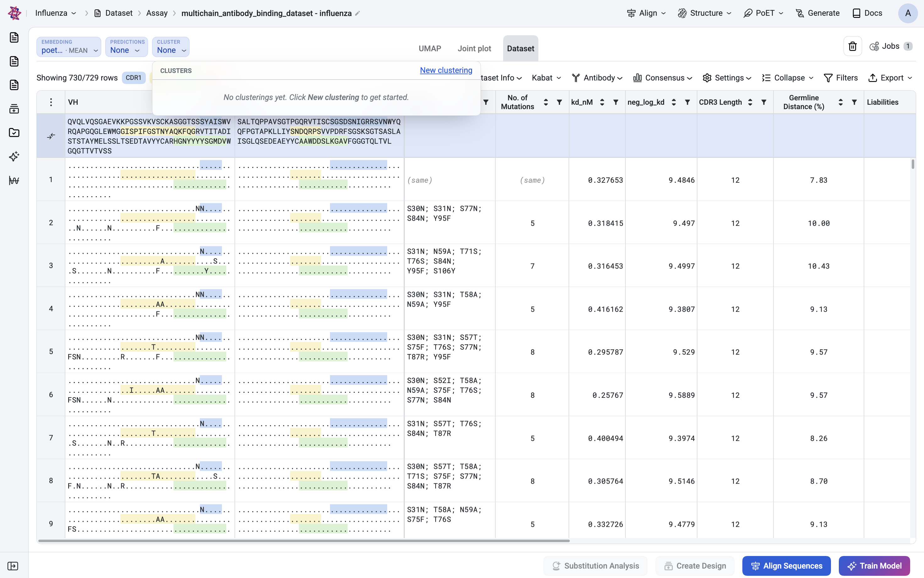
Task: Click the pencil edit dataset name icon
Action: pyautogui.click(x=358, y=14)
